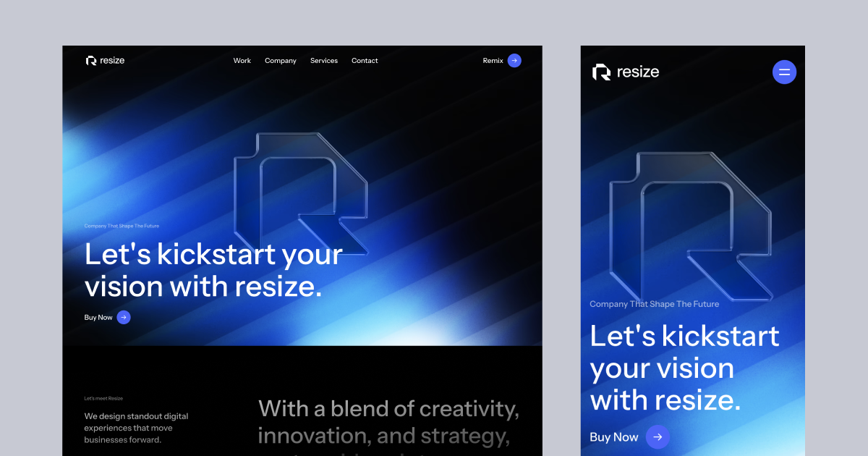The width and height of the screenshot is (868, 456).
Task: Open the Company menu item
Action: click(281, 61)
